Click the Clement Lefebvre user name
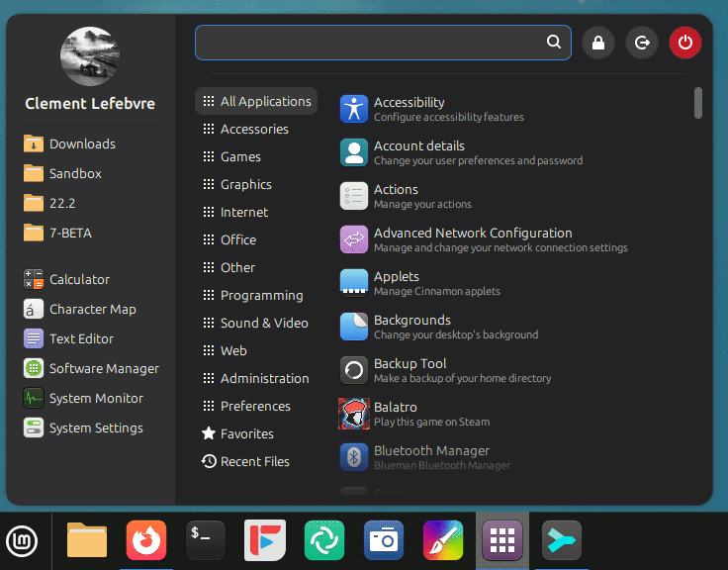 click(90, 104)
